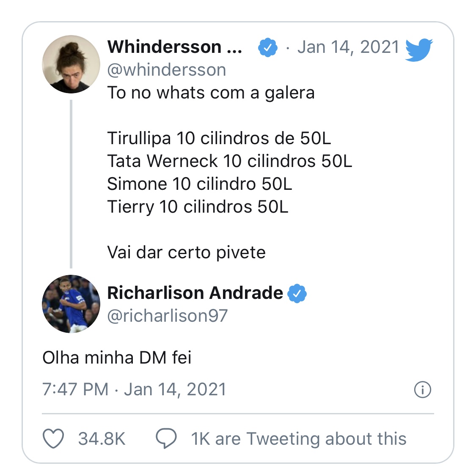Open the @richarlison97 handle link
Image resolution: width=476 pixels, height=468 pixels.
(x=167, y=316)
